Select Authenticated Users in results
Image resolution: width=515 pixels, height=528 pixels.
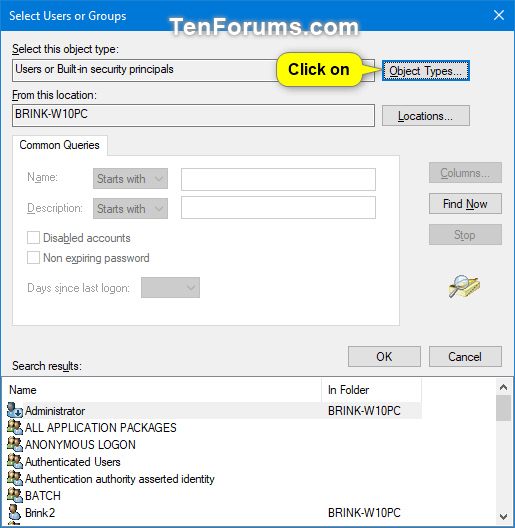(73, 462)
